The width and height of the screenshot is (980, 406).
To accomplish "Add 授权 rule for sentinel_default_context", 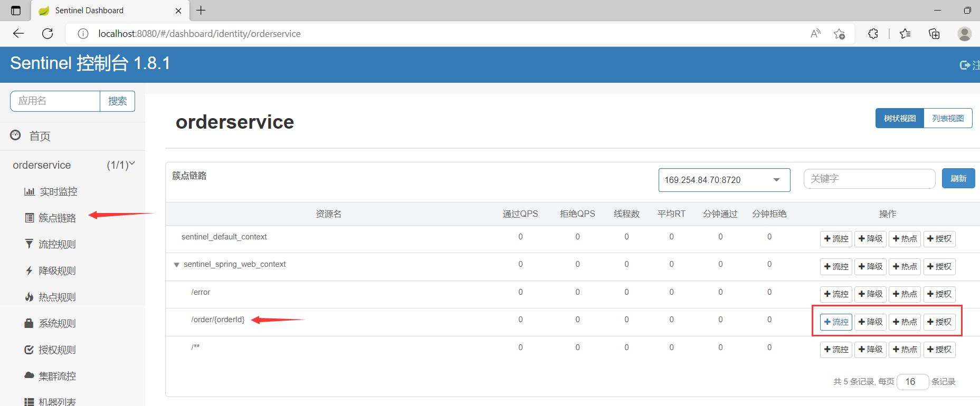I will [939, 239].
